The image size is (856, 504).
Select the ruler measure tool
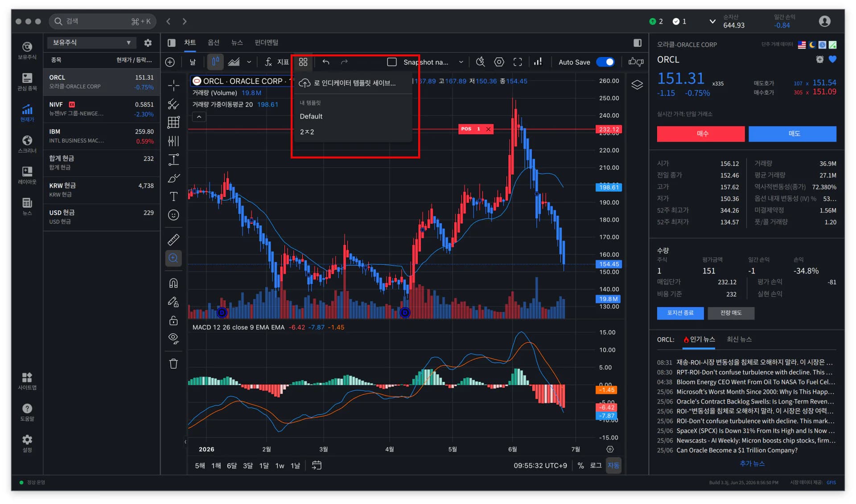tap(173, 240)
